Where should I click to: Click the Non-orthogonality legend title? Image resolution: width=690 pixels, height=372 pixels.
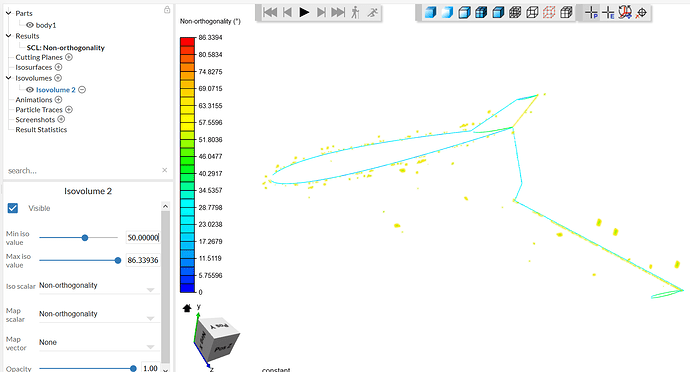coord(210,21)
